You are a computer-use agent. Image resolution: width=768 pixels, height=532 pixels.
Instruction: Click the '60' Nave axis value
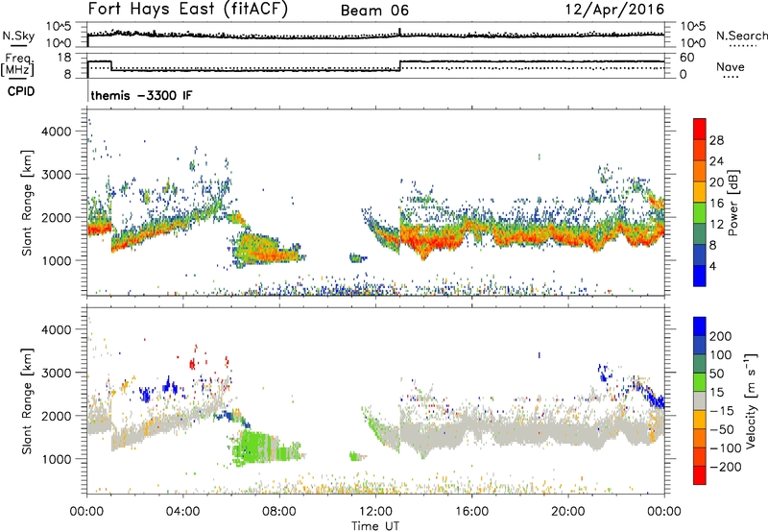point(687,58)
